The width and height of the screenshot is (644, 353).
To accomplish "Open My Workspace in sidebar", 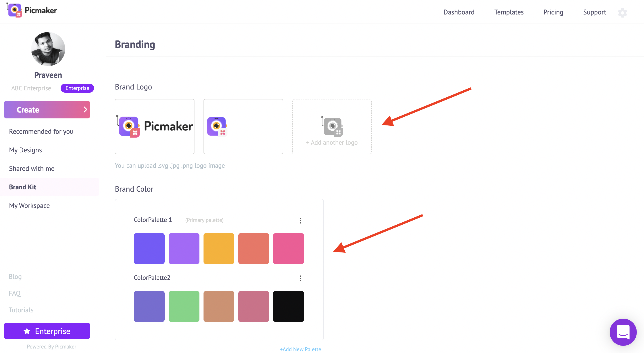I will [29, 205].
